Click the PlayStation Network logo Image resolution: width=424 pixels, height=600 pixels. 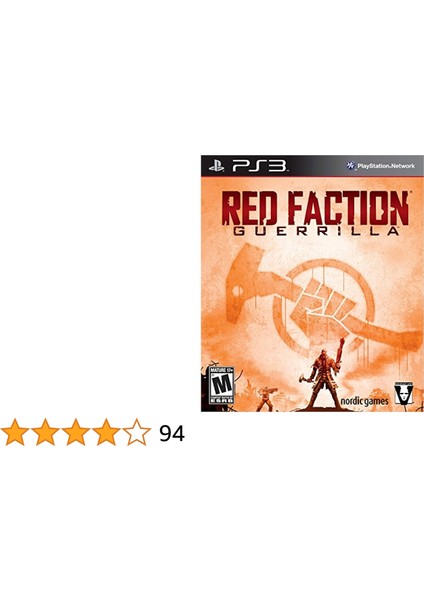point(381,166)
